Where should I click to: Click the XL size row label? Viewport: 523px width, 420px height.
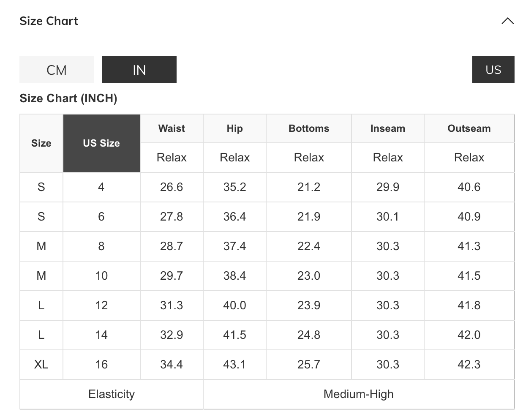coord(41,365)
